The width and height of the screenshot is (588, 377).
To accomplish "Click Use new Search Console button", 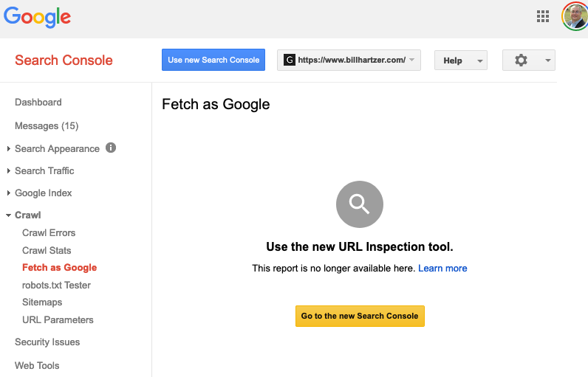I will pyautogui.click(x=213, y=60).
